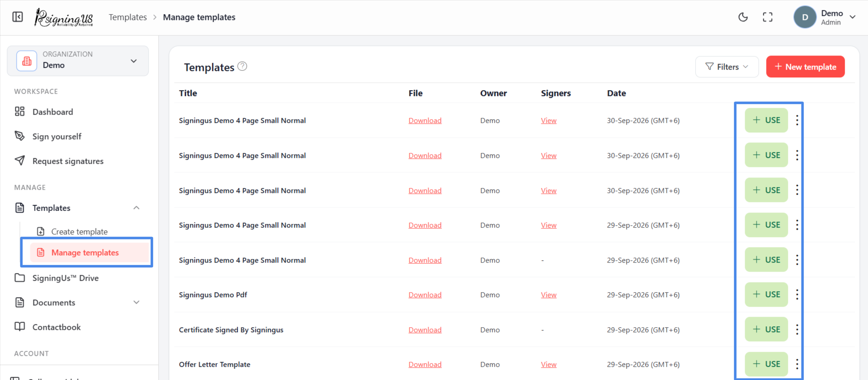The height and width of the screenshot is (380, 868).
Task: Go to Dashboard
Action: point(52,111)
